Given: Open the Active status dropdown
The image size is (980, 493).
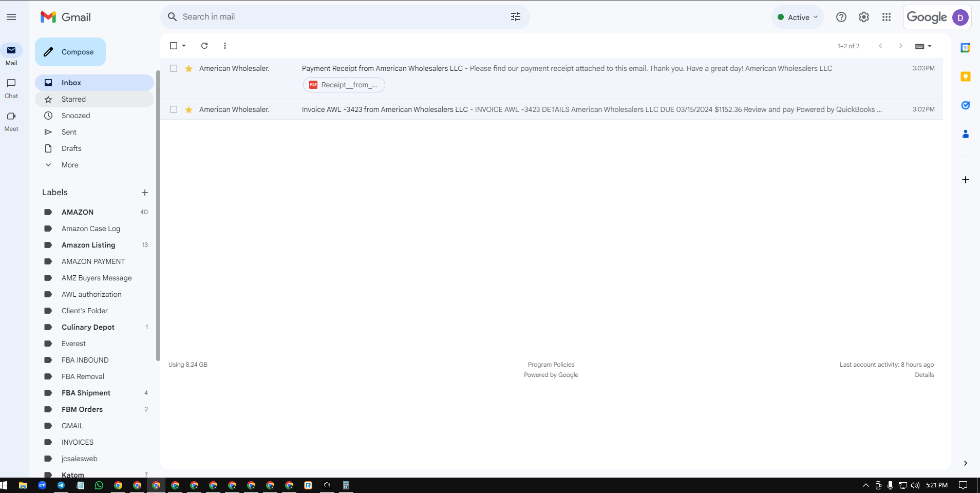Looking at the screenshot, I should click(x=798, y=17).
